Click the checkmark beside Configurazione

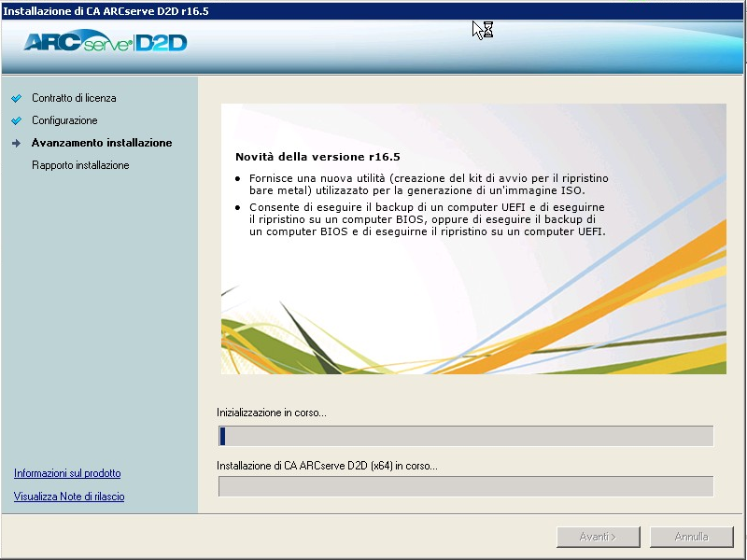coord(16,120)
